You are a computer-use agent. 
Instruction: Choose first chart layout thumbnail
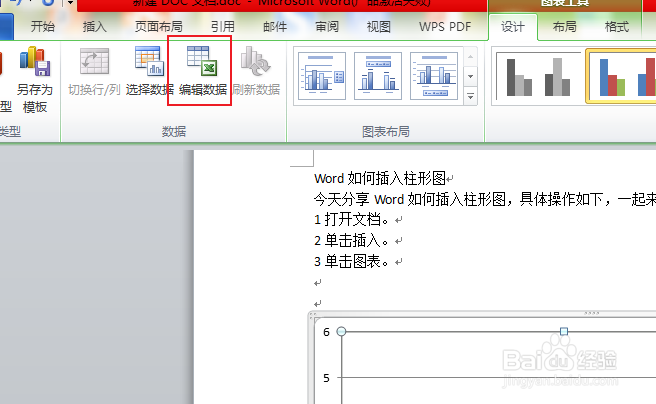tap(322, 76)
